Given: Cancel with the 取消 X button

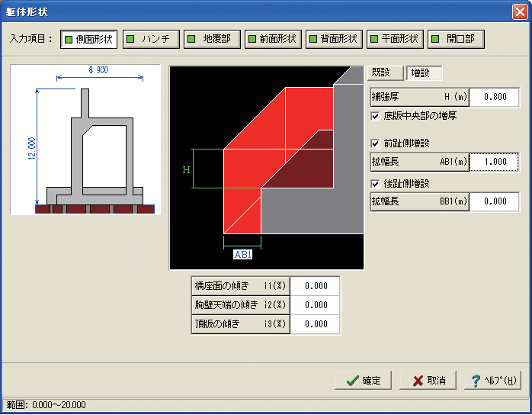Looking at the screenshot, I should pos(428,381).
